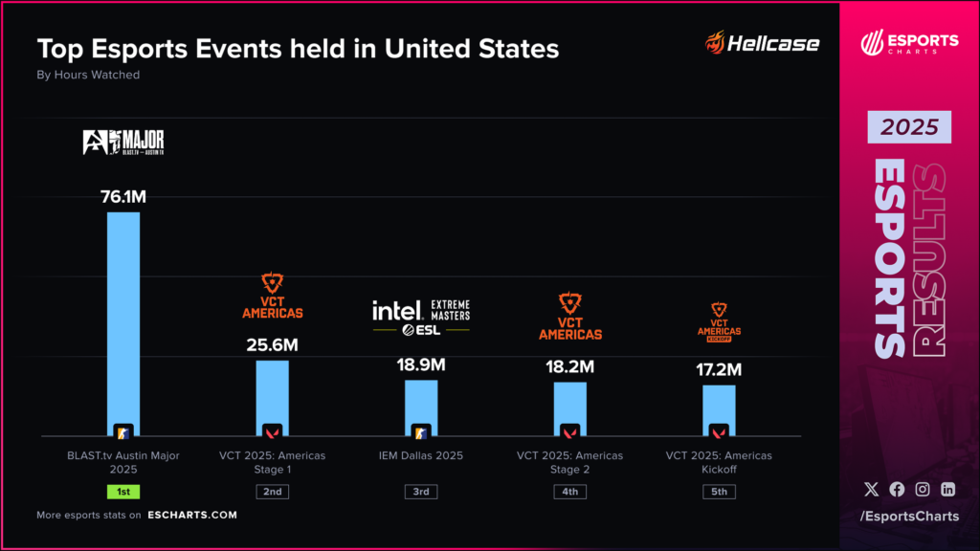Select the Esports Charts logo
This screenshot has height=551, width=980.
coord(909,43)
